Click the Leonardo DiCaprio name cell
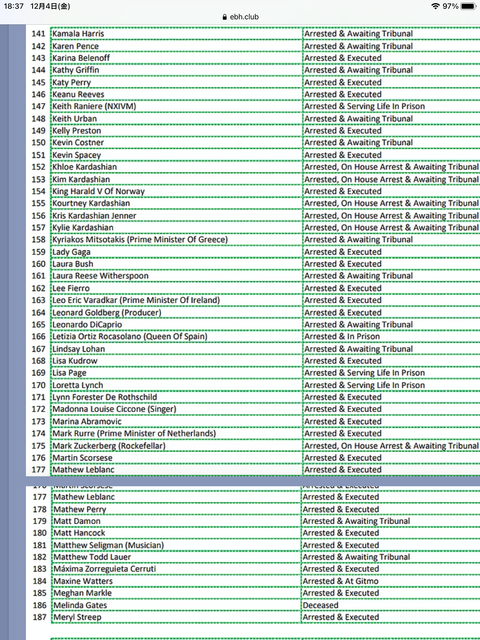480x640 pixels. (176, 324)
